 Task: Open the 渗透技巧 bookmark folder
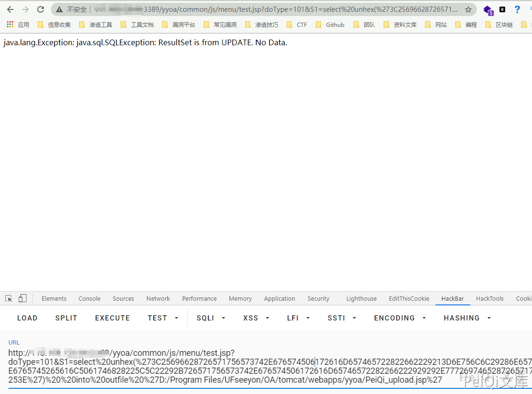coord(262,25)
